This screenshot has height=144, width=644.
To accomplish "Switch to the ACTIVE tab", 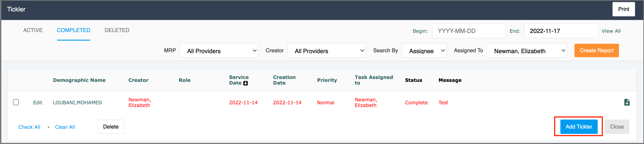I will point(33,30).
